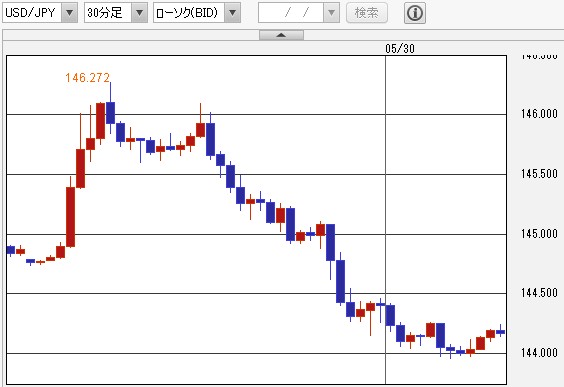Click the 05/30 date marker label

400,49
